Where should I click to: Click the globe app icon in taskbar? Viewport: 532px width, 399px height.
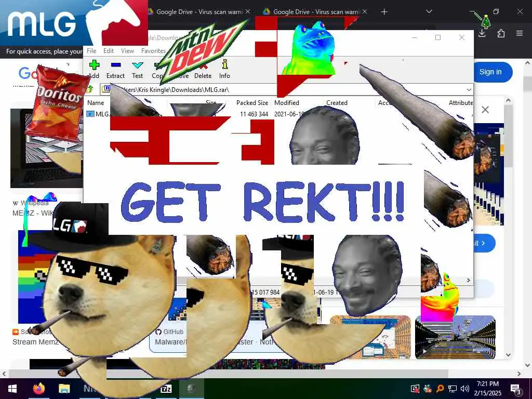pyautogui.click(x=191, y=389)
